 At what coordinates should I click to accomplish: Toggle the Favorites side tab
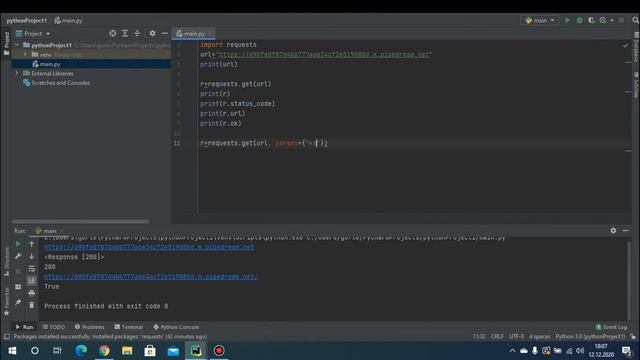[6, 301]
